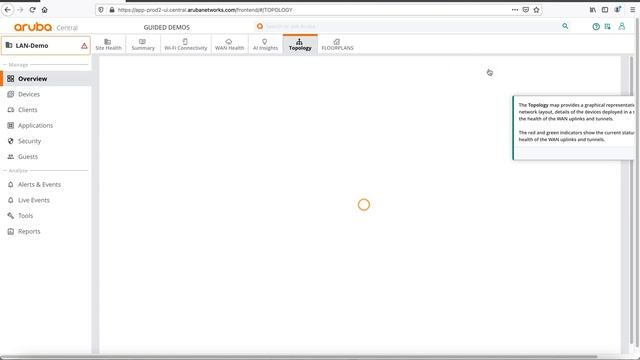Viewport: 640px width, 360px height.
Task: Click the browser forward arrow
Action: click(20, 10)
